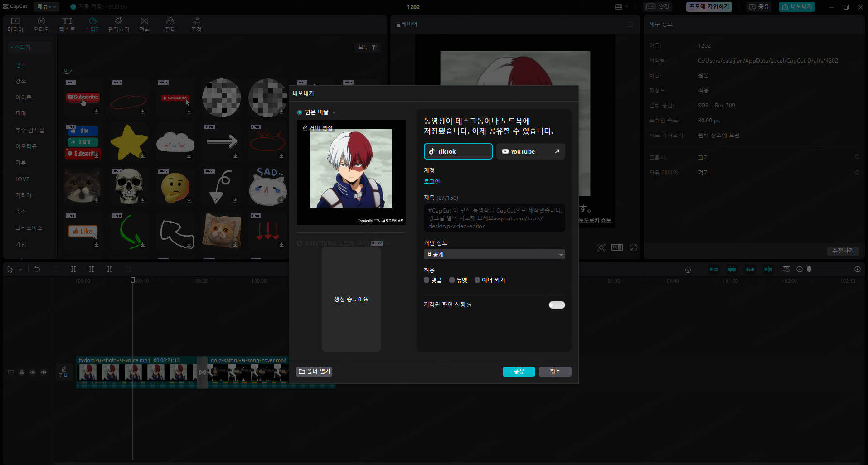Select the 크리스마스 sticker category
The height and width of the screenshot is (465, 868).
(29, 228)
